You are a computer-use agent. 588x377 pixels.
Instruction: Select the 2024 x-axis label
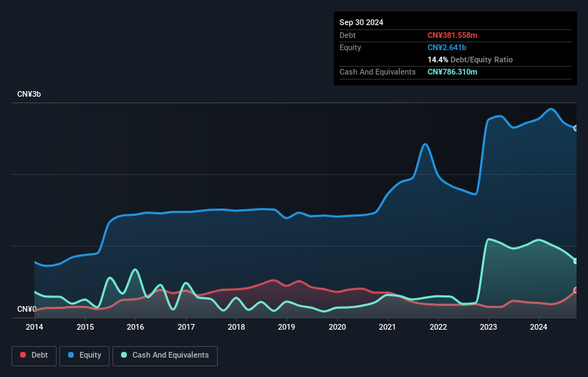(539, 327)
